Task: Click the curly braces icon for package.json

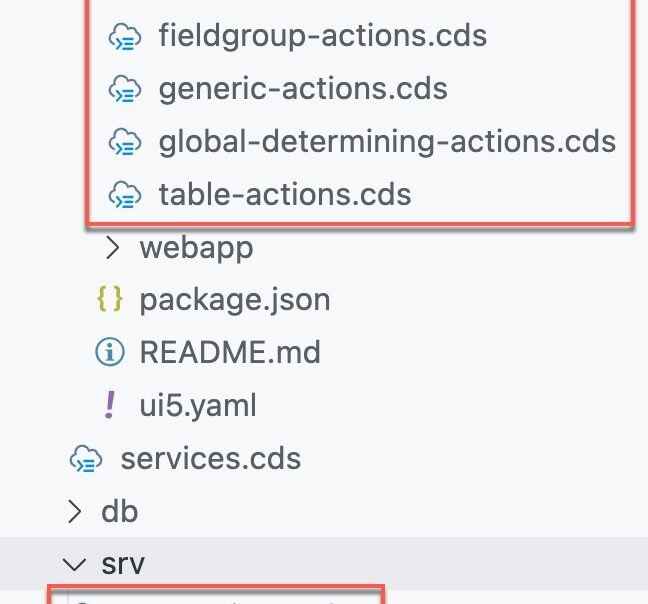Action: 110,298
